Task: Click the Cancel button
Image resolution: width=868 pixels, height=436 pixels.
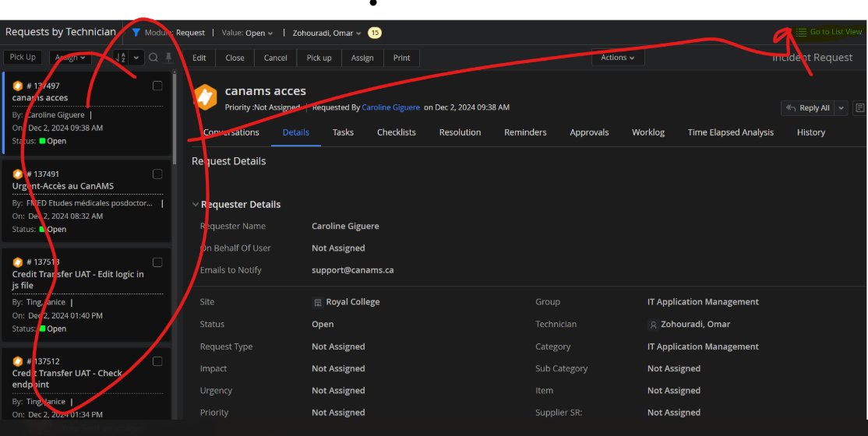Action: point(275,58)
